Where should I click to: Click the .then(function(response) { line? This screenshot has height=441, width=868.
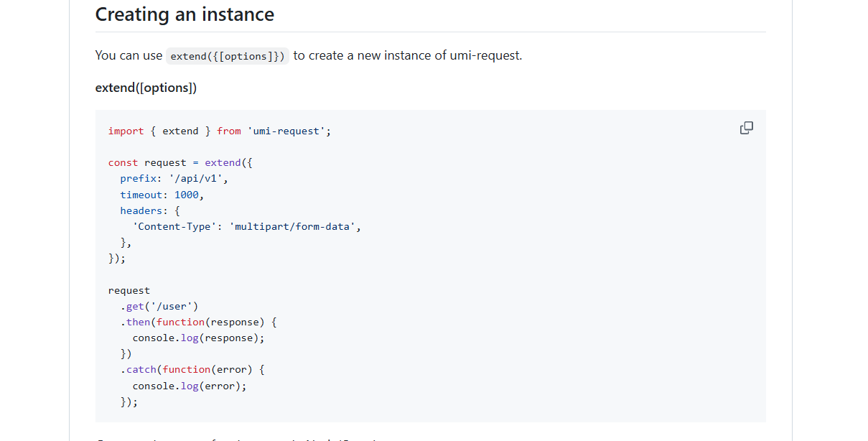tap(198, 322)
